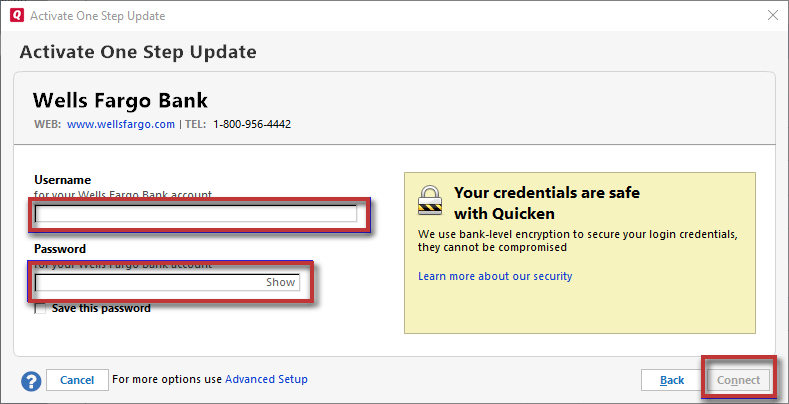789x404 pixels.
Task: Click the Quicken logo in title bar
Action: coord(15,16)
